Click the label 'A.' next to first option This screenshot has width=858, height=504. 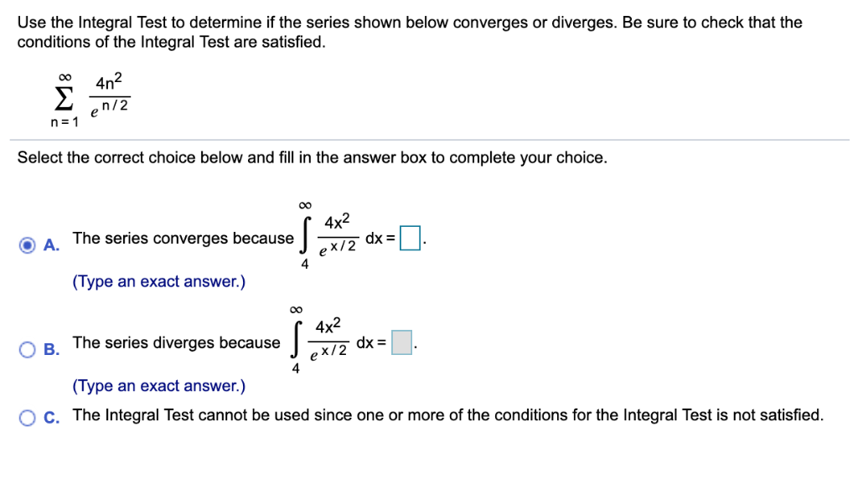click(x=49, y=245)
